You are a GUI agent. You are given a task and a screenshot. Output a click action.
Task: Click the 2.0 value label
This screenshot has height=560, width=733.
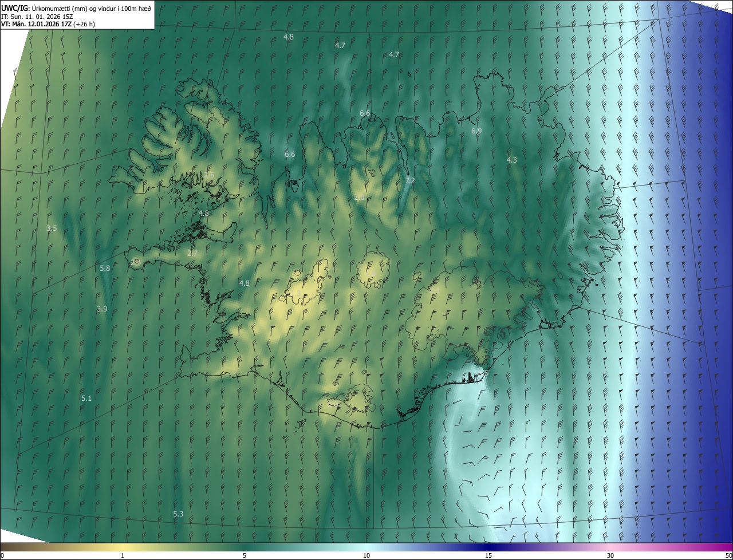click(359, 198)
